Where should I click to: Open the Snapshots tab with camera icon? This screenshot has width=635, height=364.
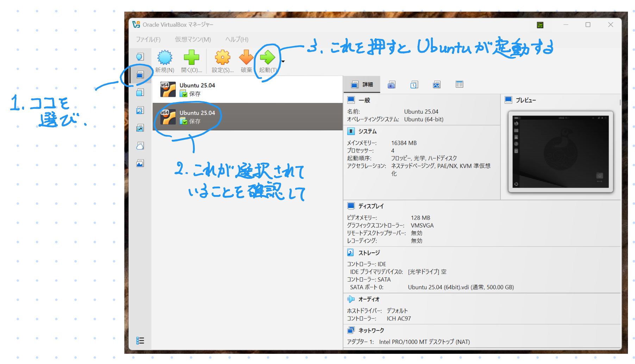coord(391,84)
